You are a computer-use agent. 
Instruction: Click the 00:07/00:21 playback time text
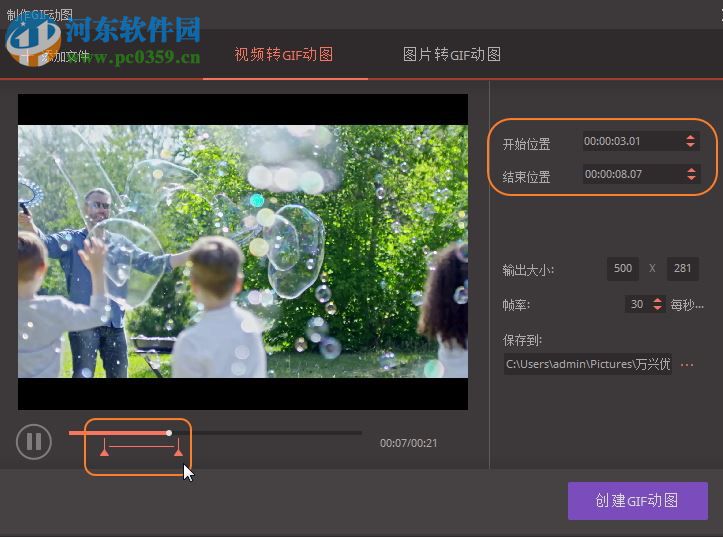pyautogui.click(x=409, y=443)
